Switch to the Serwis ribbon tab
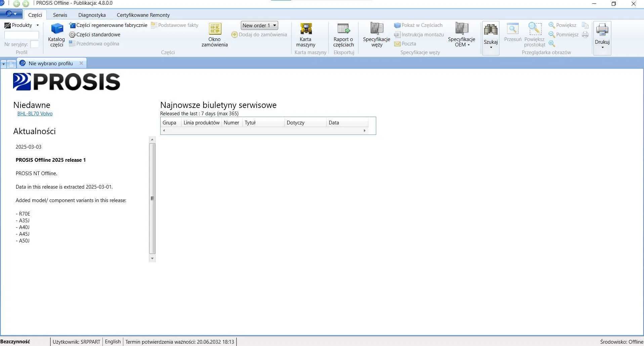 [x=60, y=15]
